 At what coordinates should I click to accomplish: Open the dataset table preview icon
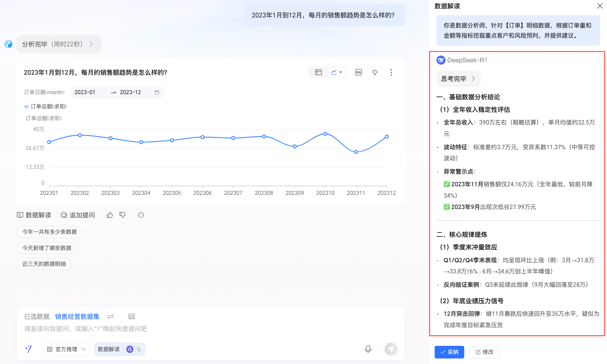pos(132,317)
